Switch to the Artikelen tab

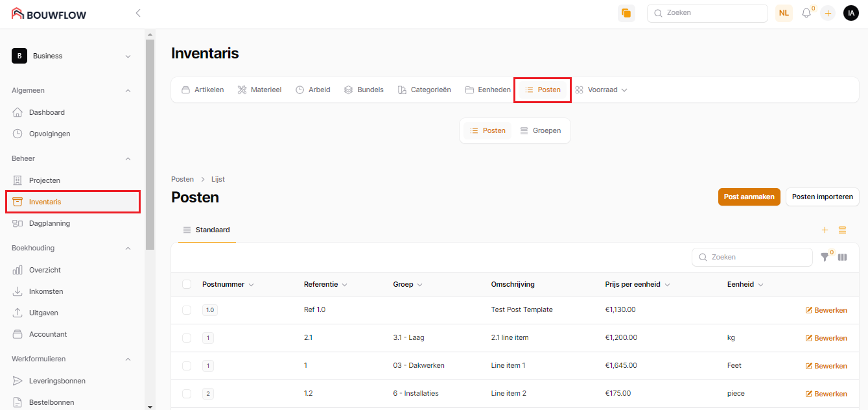click(x=202, y=90)
